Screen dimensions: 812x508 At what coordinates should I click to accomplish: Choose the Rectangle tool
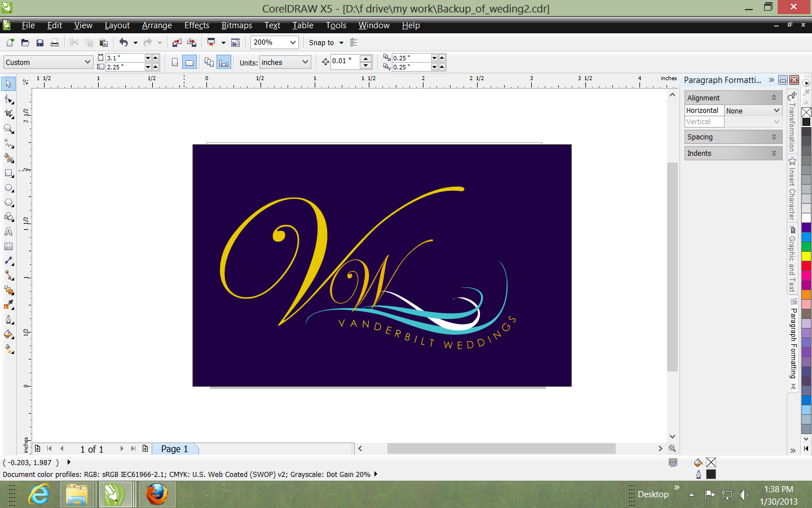(x=8, y=173)
